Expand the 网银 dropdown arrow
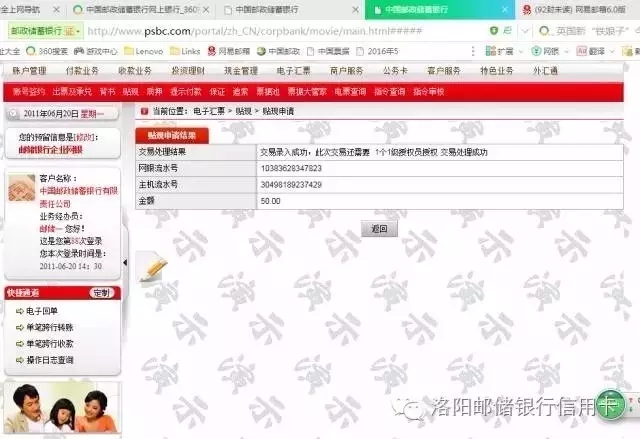The height and width of the screenshot is (439, 640). pos(566,51)
